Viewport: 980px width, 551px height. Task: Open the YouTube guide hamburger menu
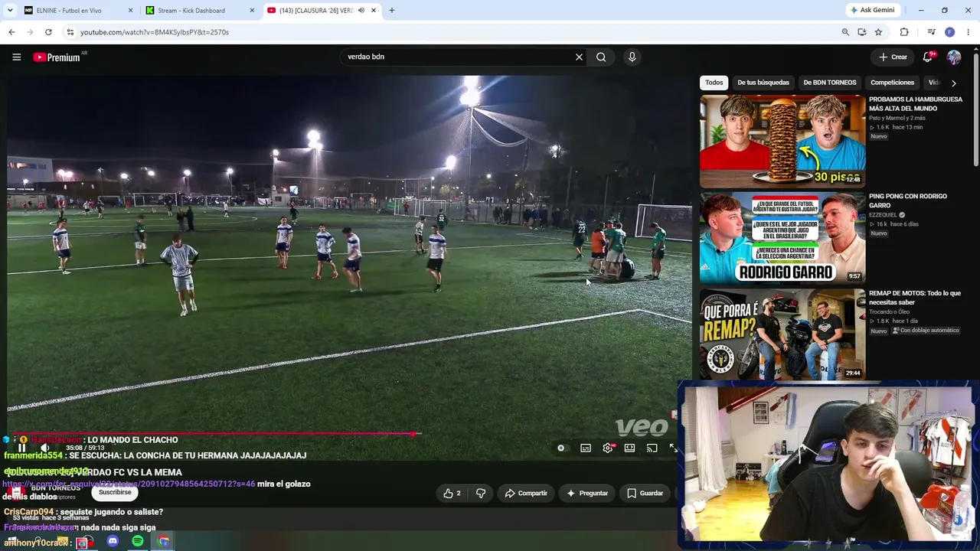coord(16,57)
